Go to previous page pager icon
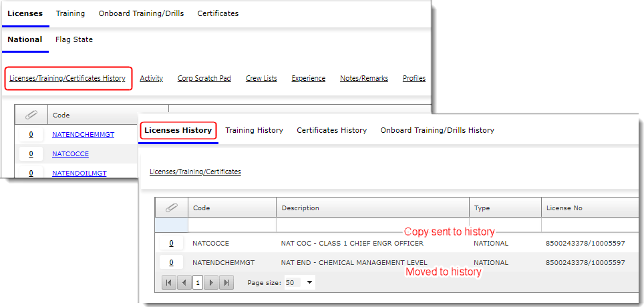 click(184, 282)
